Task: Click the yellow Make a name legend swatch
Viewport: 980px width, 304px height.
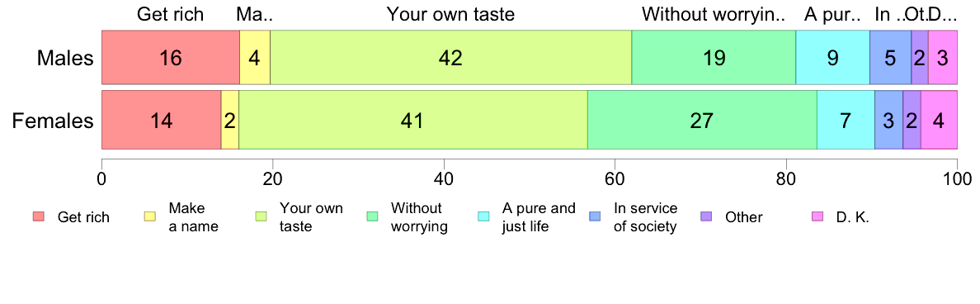Action: pyautogui.click(x=150, y=217)
